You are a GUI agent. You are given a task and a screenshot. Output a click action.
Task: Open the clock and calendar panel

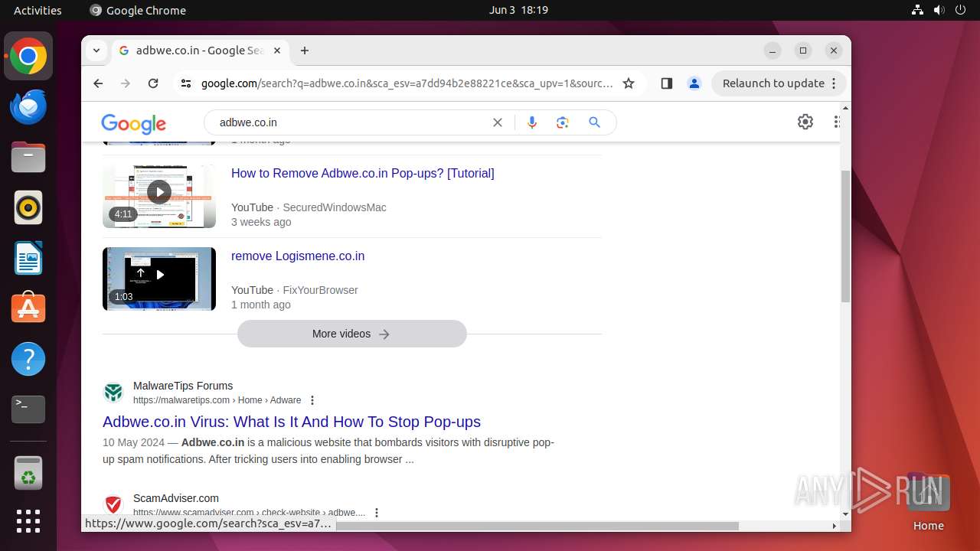[x=518, y=10]
